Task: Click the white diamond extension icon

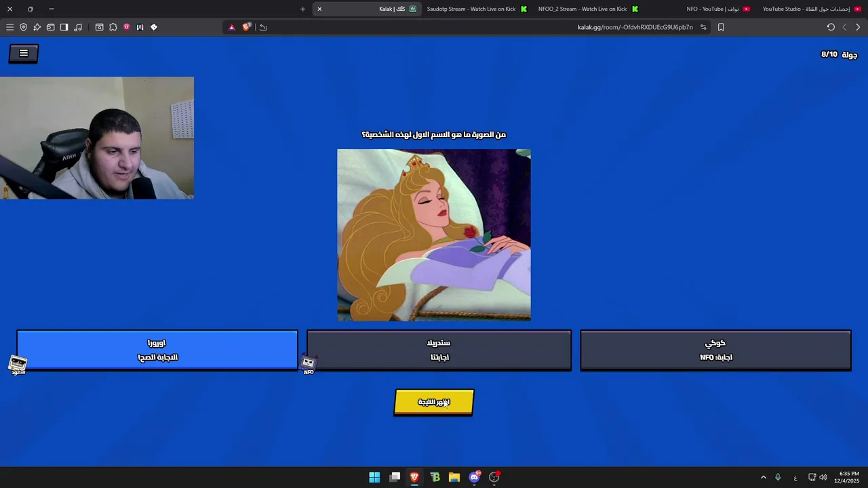Action: pyautogui.click(x=153, y=27)
